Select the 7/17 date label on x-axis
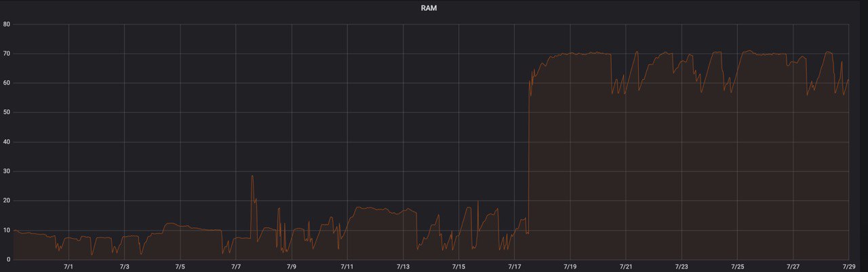 click(x=514, y=267)
